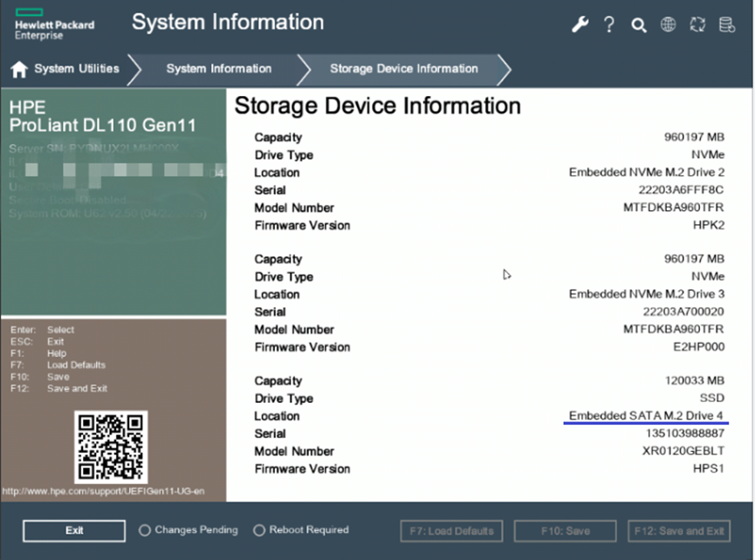
Task: Select location Embedded NVMe M.2 Drive 3
Action: click(x=647, y=294)
